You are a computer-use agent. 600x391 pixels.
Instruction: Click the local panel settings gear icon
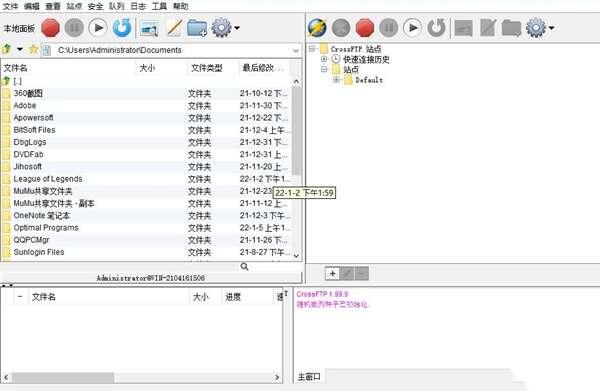(221, 28)
